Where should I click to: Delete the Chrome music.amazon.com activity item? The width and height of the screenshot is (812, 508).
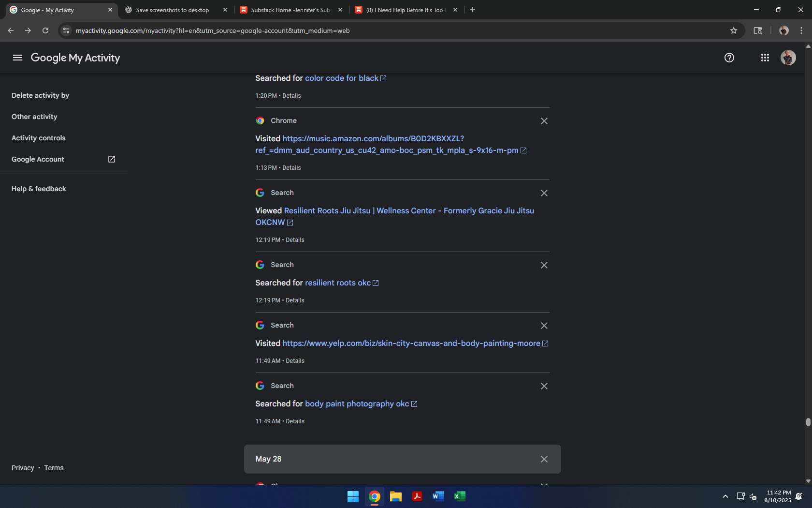click(x=544, y=121)
